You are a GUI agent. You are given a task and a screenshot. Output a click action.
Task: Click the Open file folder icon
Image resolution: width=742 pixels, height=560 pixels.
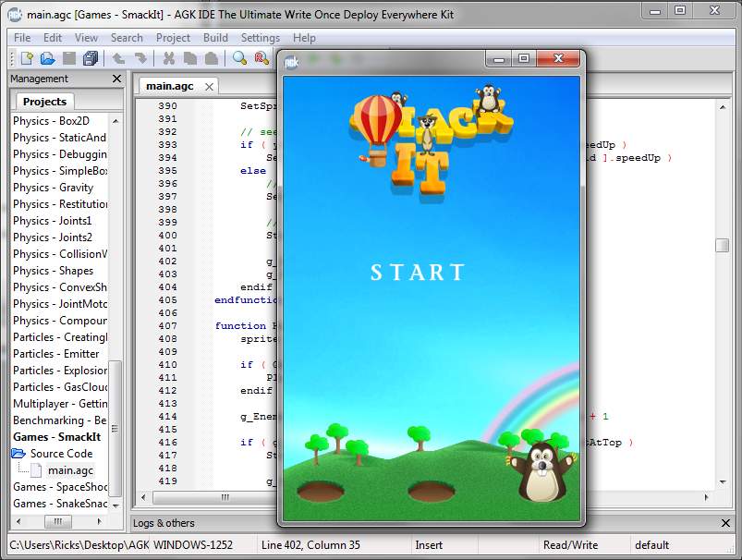[x=48, y=58]
